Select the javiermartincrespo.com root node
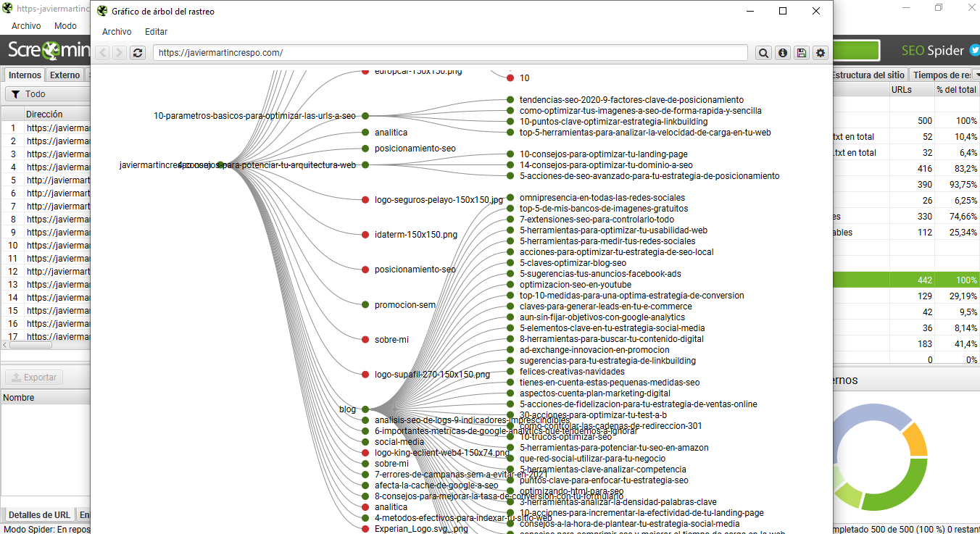Screen dimensions: 980x534 click(x=220, y=165)
